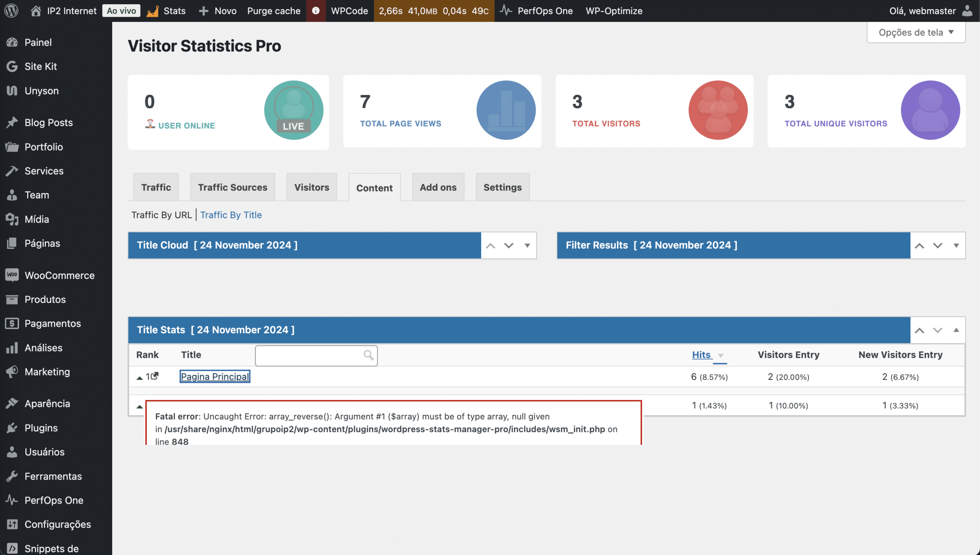
Task: Open the Pagina Principal title link
Action: 215,377
